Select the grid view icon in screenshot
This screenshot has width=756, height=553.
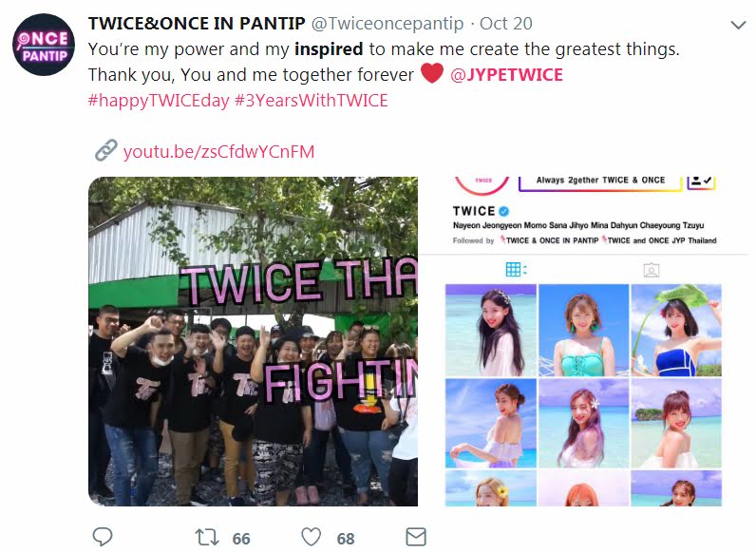tap(516, 269)
